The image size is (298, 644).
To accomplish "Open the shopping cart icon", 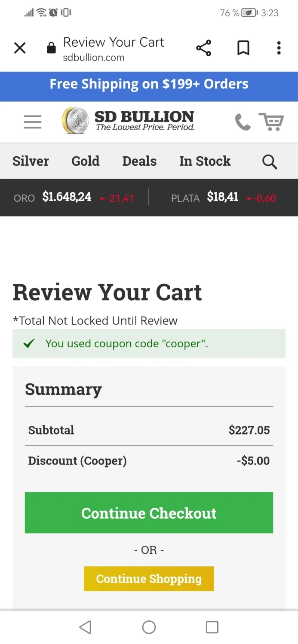I will pyautogui.click(x=271, y=122).
